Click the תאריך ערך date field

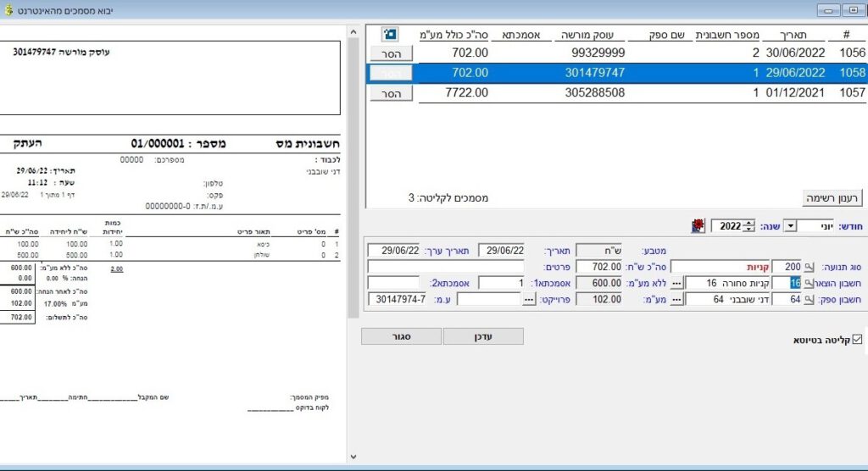point(393,251)
